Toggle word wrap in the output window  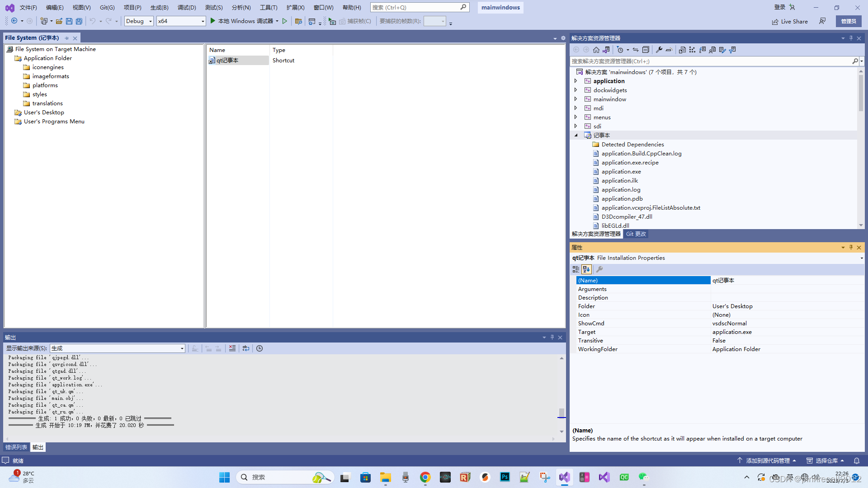tap(246, 348)
